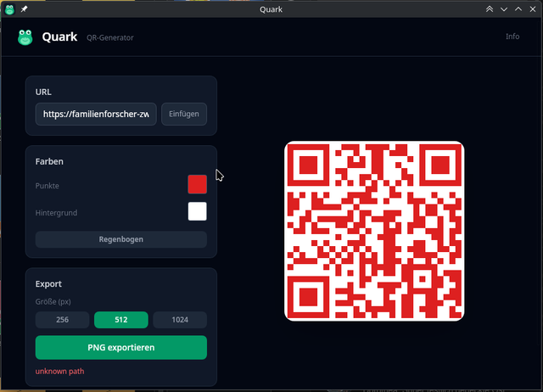Click the 'Größe (px)' label

pyautogui.click(x=53, y=301)
